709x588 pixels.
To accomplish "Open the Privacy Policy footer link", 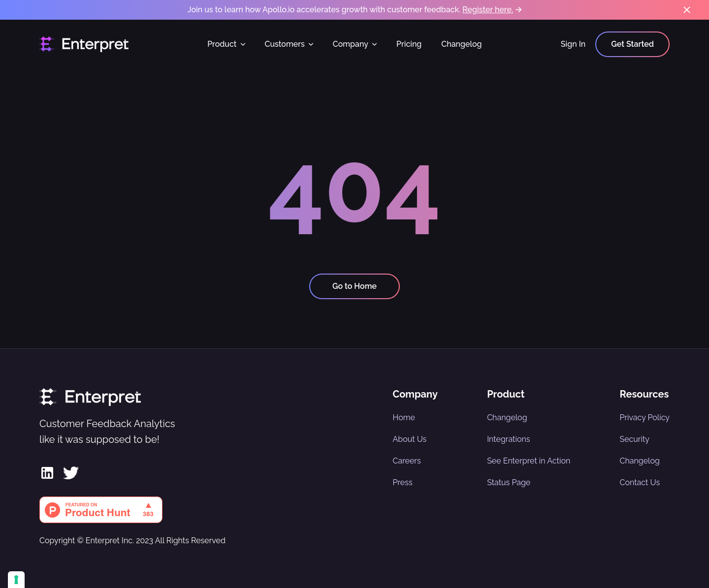I will click(645, 417).
